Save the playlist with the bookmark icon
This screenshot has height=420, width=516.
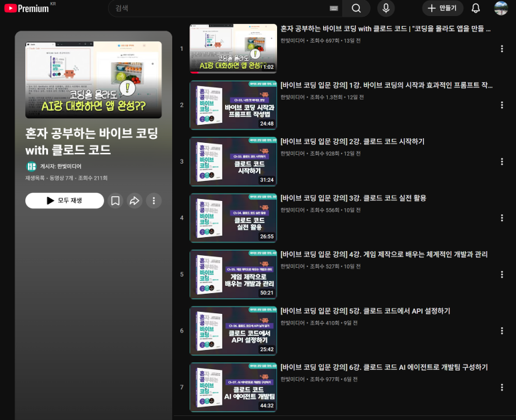point(115,200)
